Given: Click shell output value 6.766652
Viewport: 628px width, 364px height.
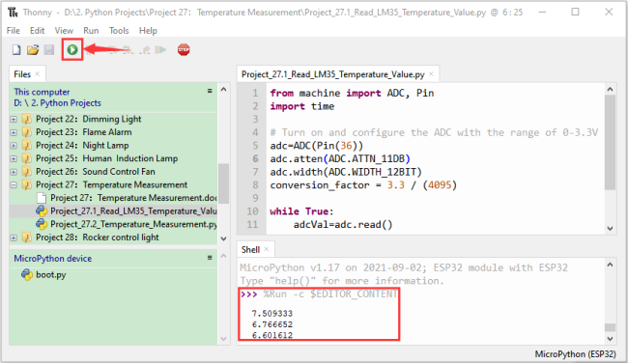Looking at the screenshot, I should [272, 324].
